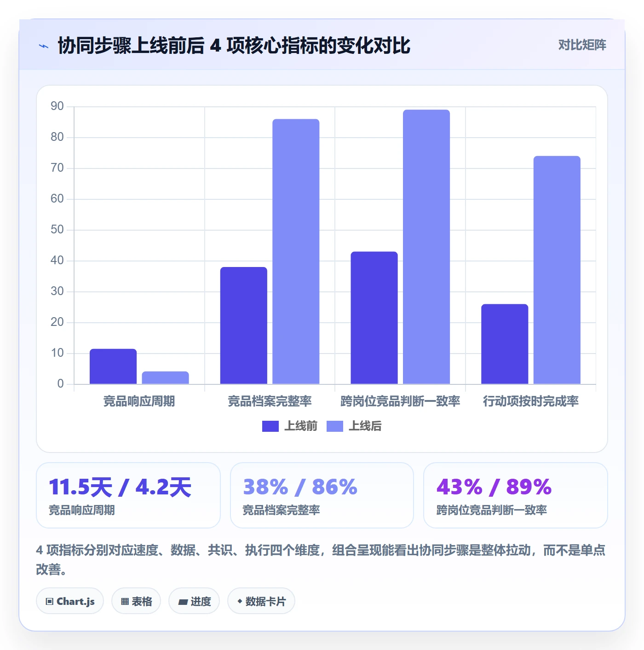Screen dimensions: 644x650
Task: Select the Chart.js tag chip
Action: (x=70, y=601)
